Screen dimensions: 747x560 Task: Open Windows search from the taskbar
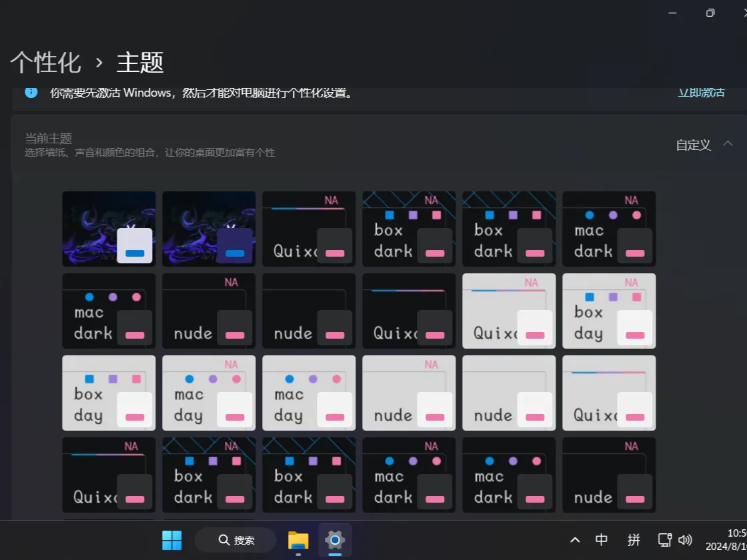(x=235, y=540)
